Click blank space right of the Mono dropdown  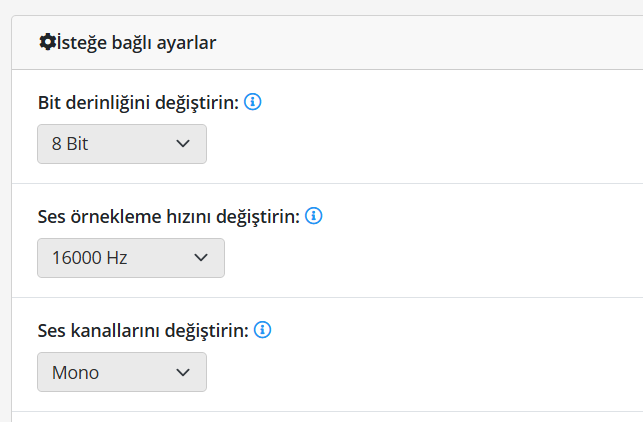(420, 372)
